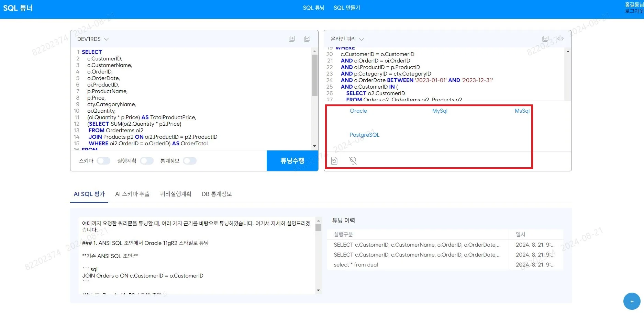The height and width of the screenshot is (316, 644).
Task: Open the code view icon on 온라인 쿼리 panel
Action: coord(561,38)
